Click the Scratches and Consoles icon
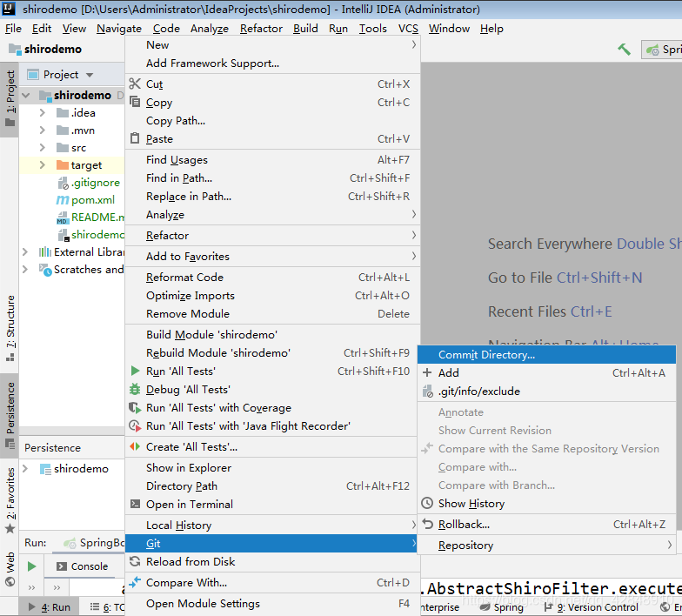 point(45,270)
